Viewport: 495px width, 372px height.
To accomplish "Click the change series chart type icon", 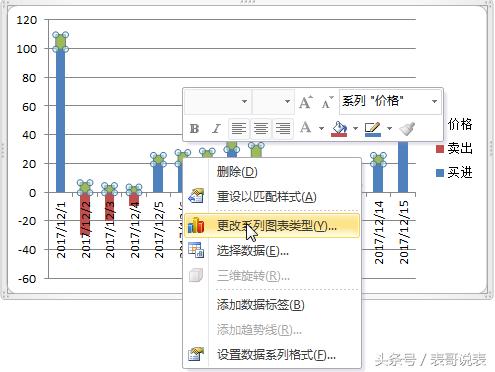I will point(196,226).
